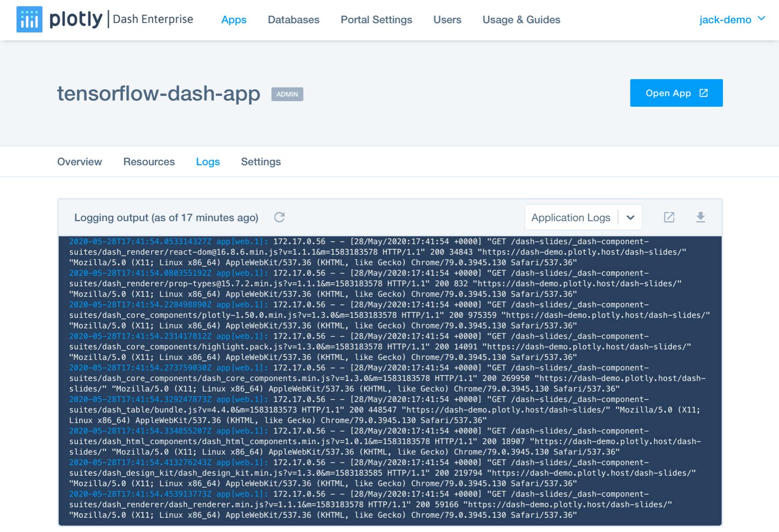Click the plotly-1.50.0.min.js log line

click(389, 315)
